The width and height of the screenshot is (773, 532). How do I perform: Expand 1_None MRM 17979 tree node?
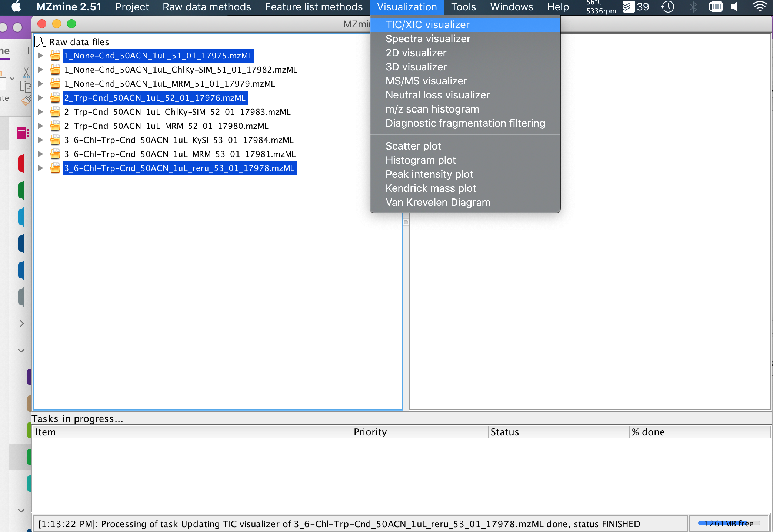click(x=40, y=84)
